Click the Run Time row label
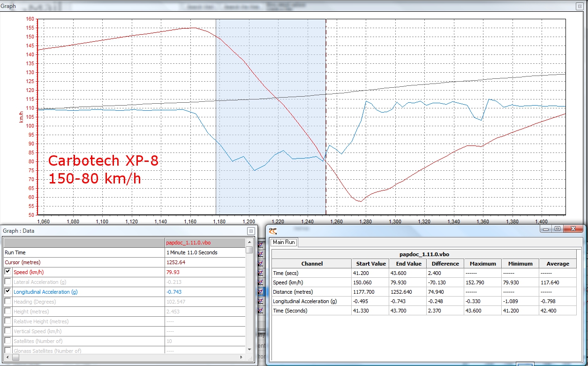Image resolution: width=588 pixels, height=366 pixels. (15, 252)
